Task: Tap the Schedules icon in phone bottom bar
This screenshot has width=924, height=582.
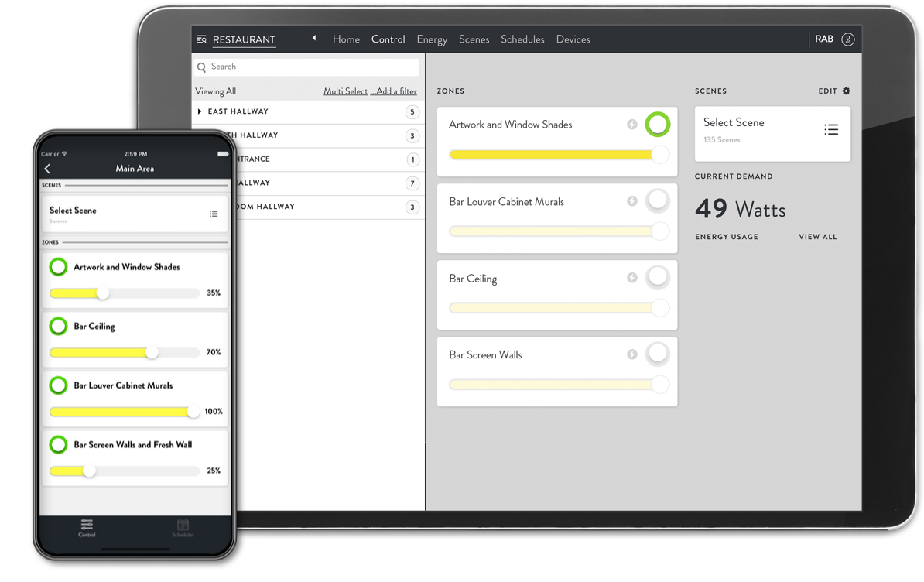Action: point(183,527)
